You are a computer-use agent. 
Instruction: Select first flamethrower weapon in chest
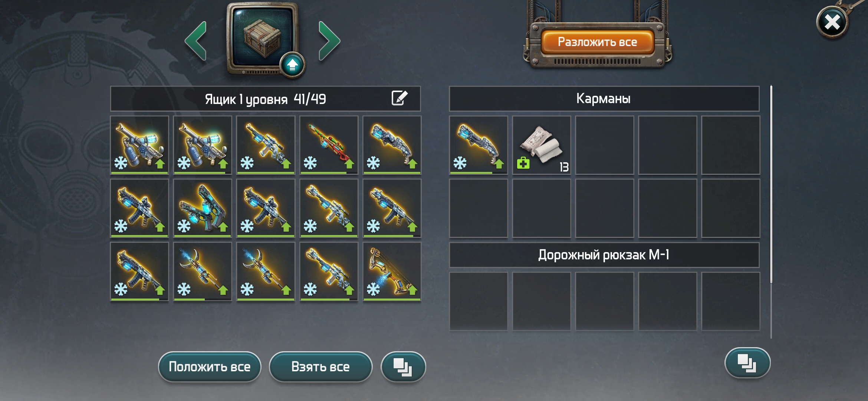[139, 145]
